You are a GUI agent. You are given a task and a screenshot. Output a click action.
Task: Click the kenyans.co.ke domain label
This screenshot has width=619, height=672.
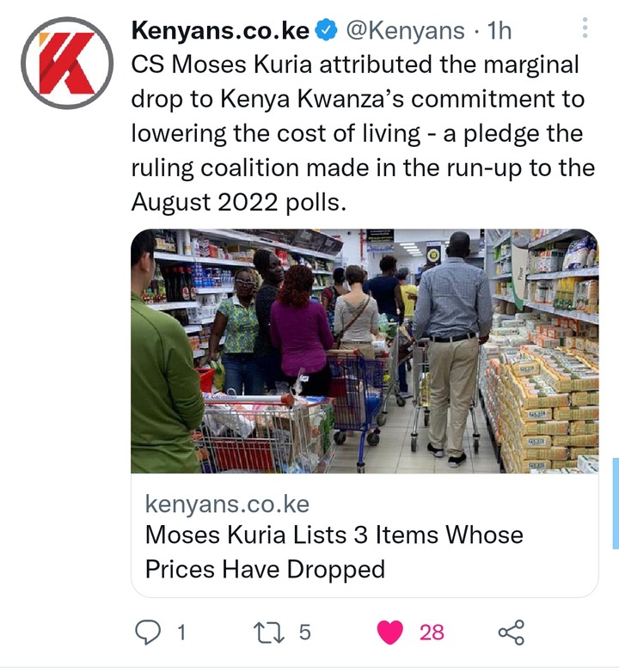pyautogui.click(x=227, y=504)
